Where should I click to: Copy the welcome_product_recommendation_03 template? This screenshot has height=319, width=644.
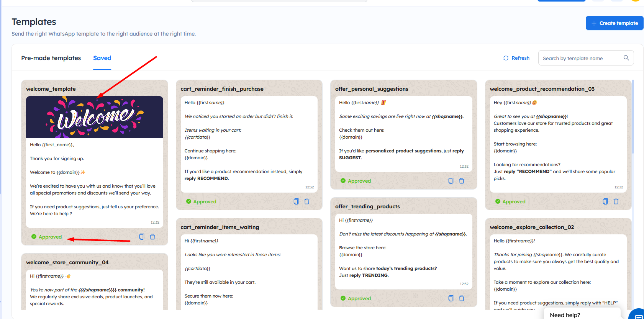(605, 201)
